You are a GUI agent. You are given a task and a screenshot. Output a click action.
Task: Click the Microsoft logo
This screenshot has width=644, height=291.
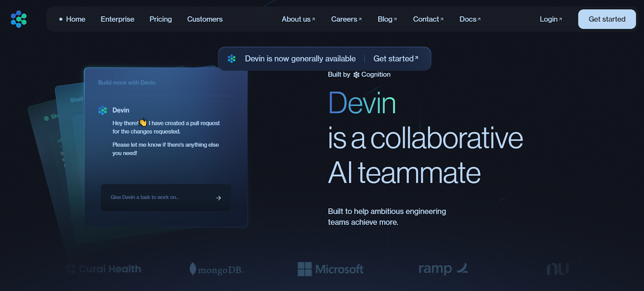point(330,269)
